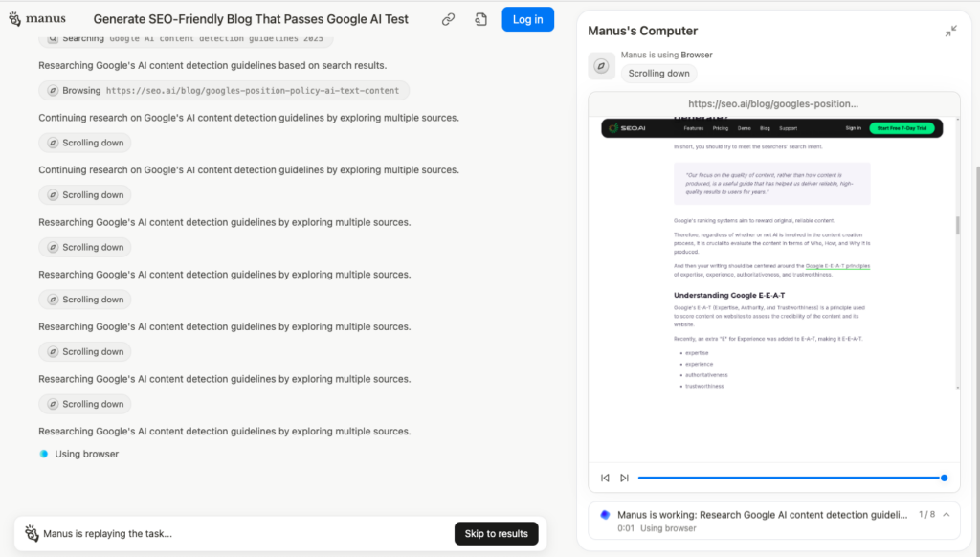Click the compass browser icon beside Manus is using Browser
Viewport: 980px width, 557px height.
point(601,66)
